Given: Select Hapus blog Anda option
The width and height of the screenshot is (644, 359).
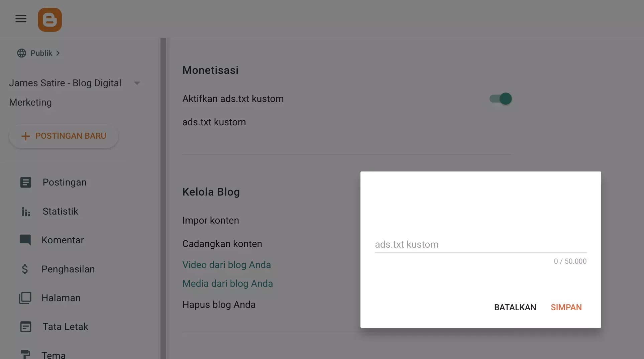Looking at the screenshot, I should [219, 305].
